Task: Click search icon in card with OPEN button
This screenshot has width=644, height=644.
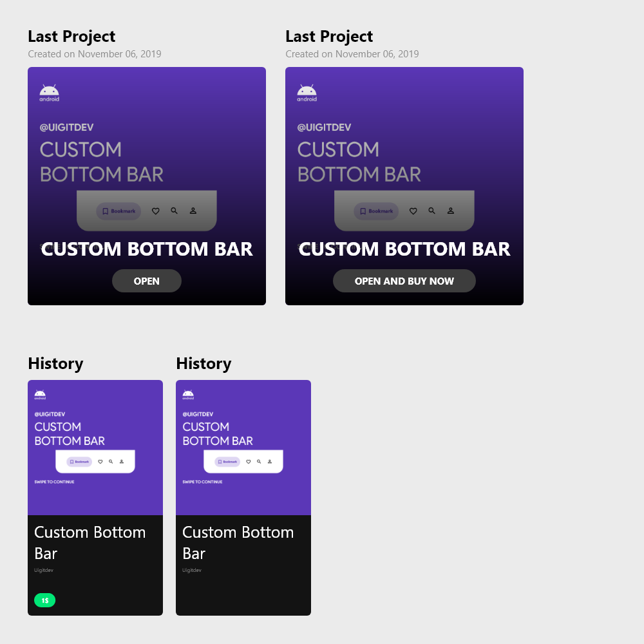Action: (174, 211)
